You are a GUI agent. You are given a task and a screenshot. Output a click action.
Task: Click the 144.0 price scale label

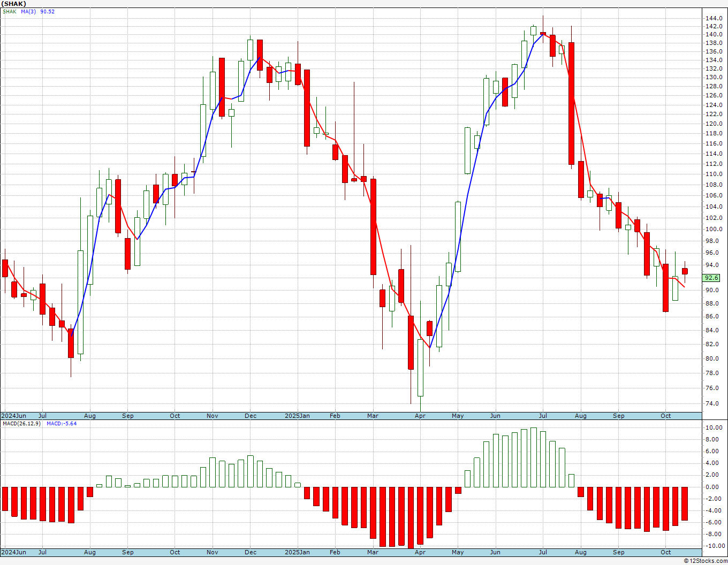pyautogui.click(x=714, y=18)
